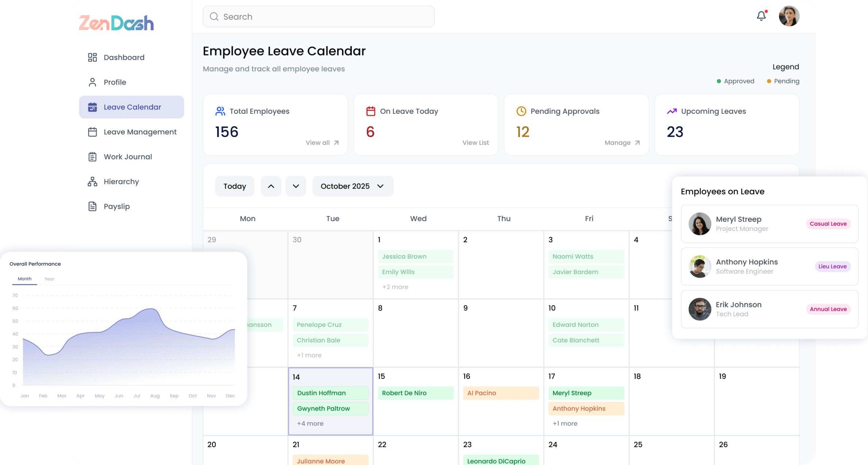Select the Leave Management calendar icon
This screenshot has height=465, width=868.
pyautogui.click(x=92, y=132)
